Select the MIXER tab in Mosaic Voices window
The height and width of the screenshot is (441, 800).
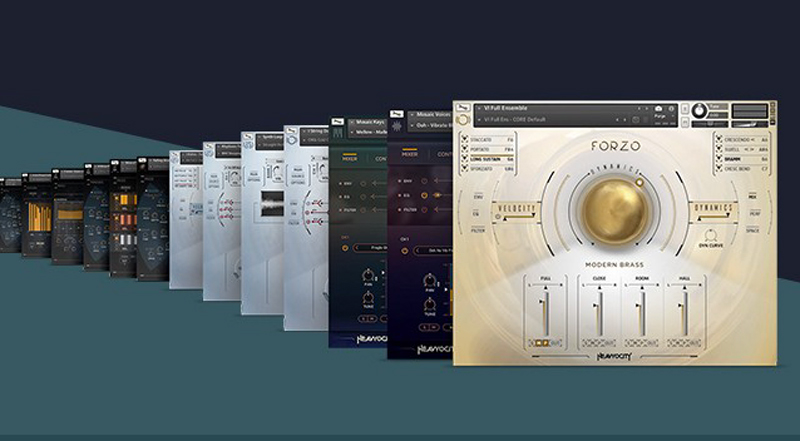[409, 154]
